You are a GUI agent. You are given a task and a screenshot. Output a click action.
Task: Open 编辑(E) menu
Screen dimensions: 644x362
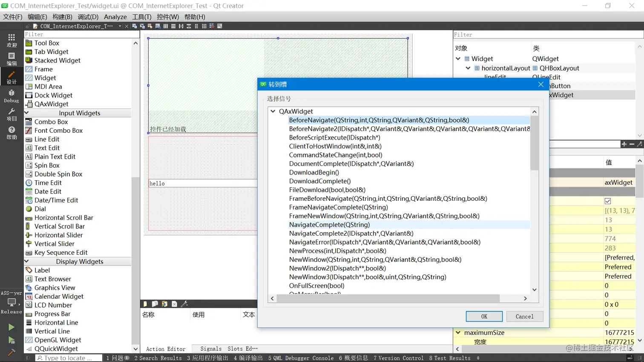click(37, 17)
